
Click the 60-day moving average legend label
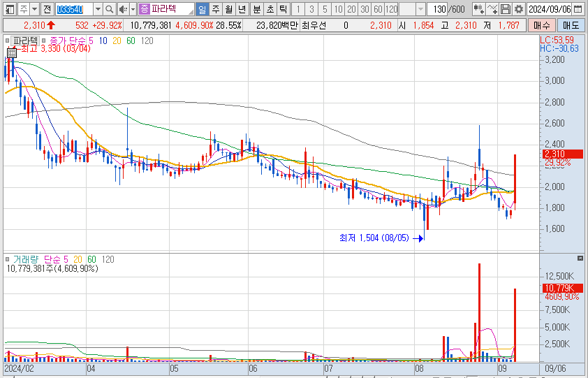(x=131, y=41)
